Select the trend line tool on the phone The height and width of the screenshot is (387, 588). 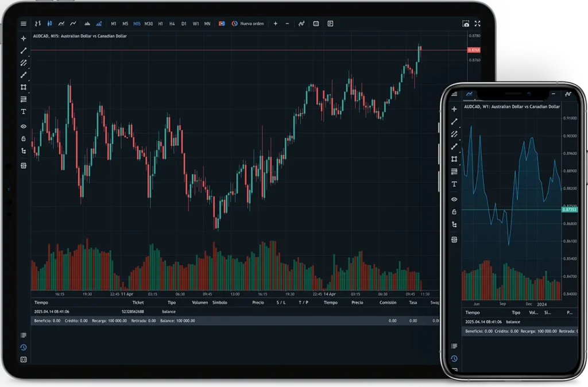[454, 122]
